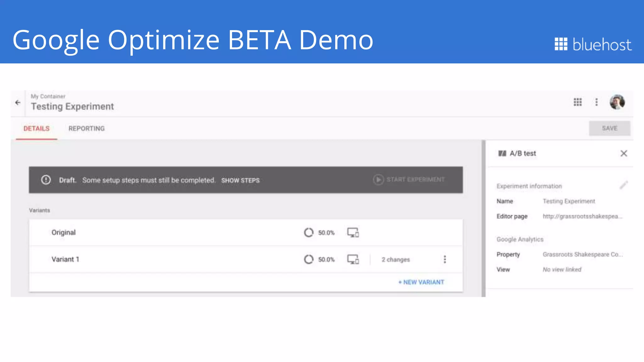The image size is (644, 362).
Task: Click the Google Analytics section heading
Action: click(x=520, y=239)
